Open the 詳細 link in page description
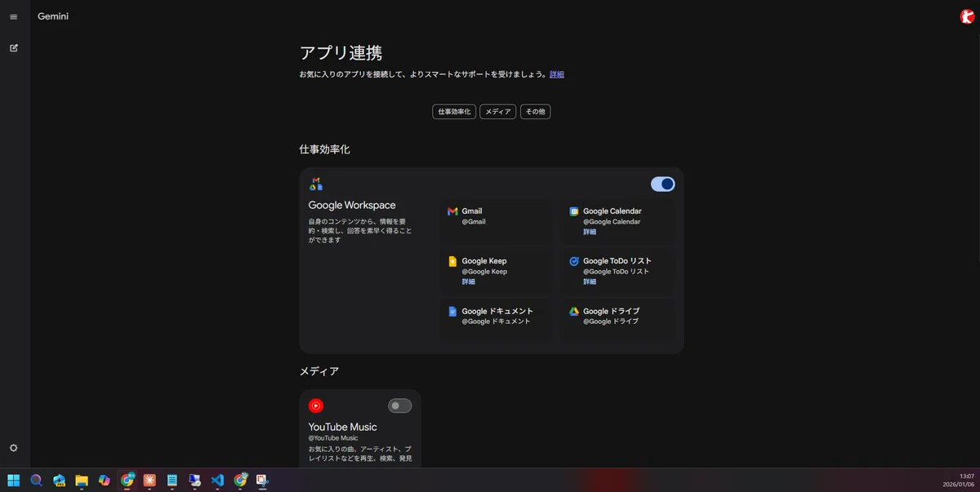Screen dimensions: 980x492 click(x=557, y=74)
